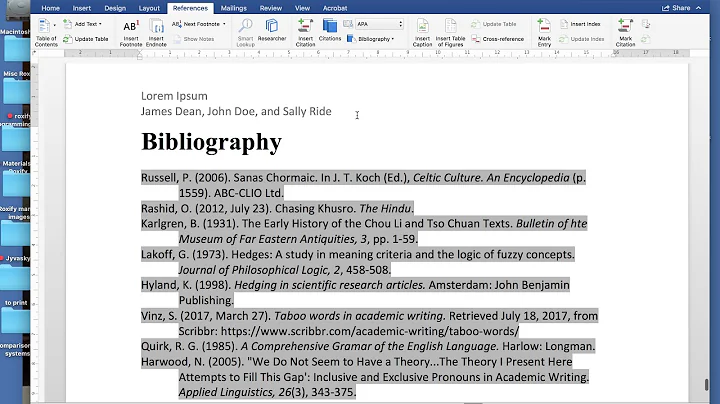Viewport: 720px width, 404px height.
Task: Click the vertical scrollbar thumb
Action: tap(707, 384)
